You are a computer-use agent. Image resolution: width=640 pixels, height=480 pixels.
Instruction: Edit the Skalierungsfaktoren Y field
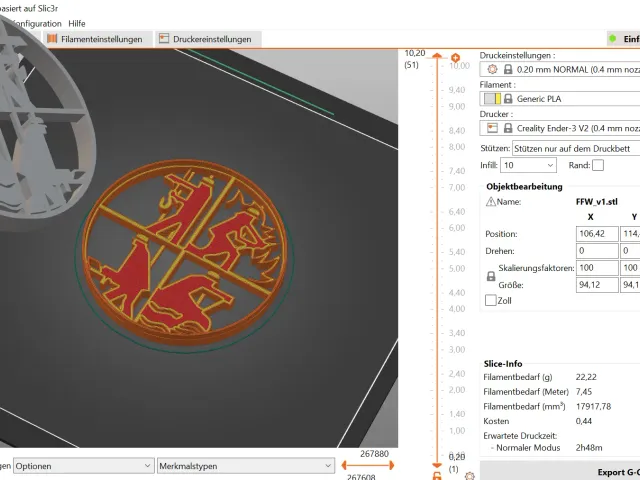[630, 268]
